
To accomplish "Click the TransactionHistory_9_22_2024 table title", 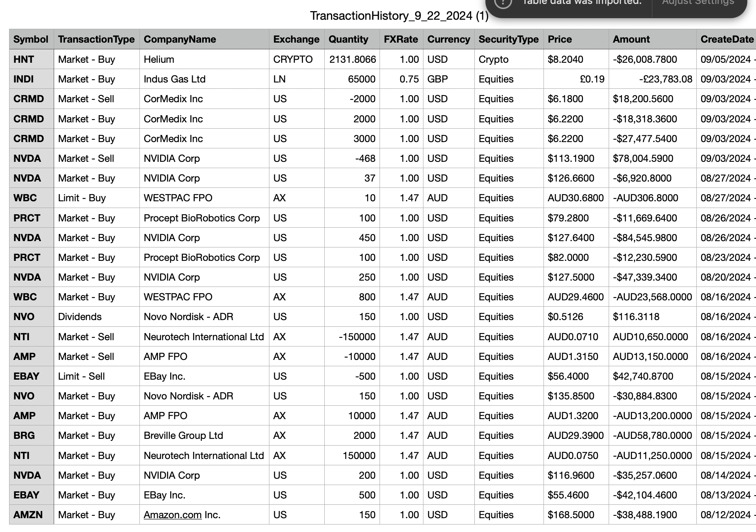I will coord(399,17).
